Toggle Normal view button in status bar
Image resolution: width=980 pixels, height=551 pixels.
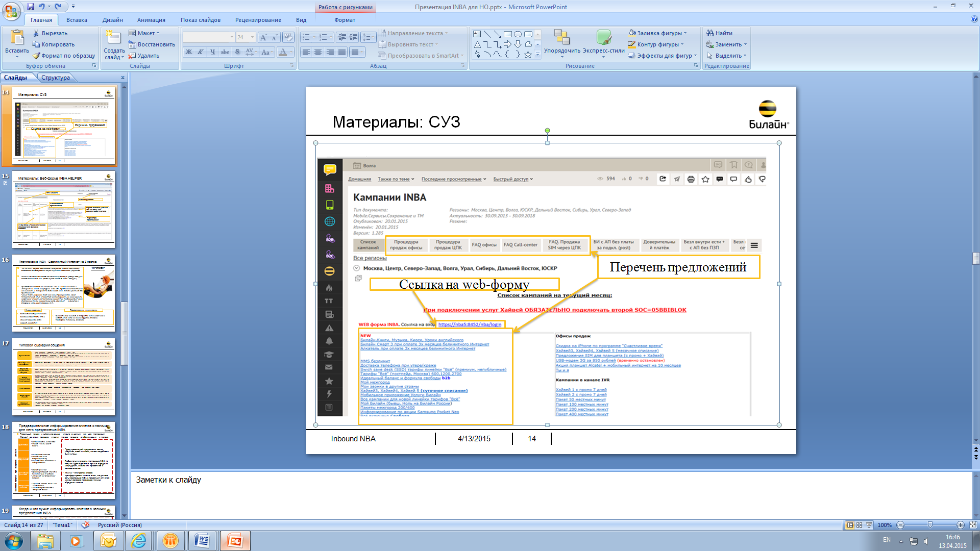pyautogui.click(x=850, y=525)
